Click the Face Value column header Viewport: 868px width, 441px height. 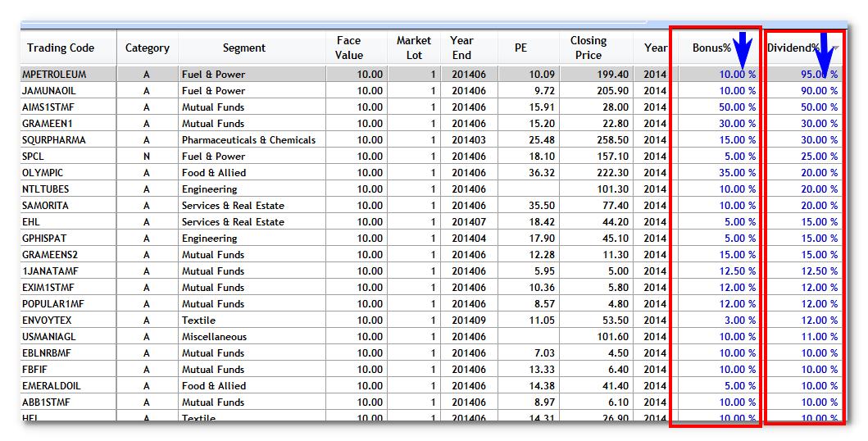[x=348, y=48]
